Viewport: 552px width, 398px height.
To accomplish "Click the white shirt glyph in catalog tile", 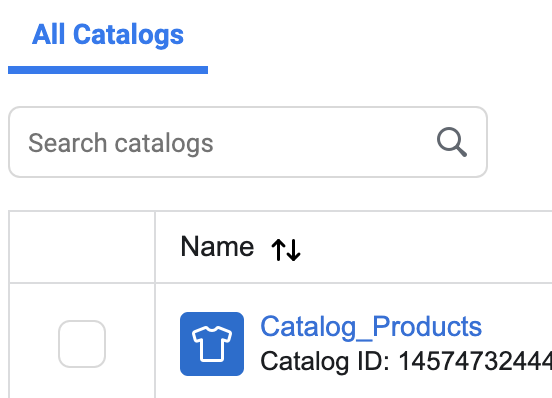I will (212, 344).
